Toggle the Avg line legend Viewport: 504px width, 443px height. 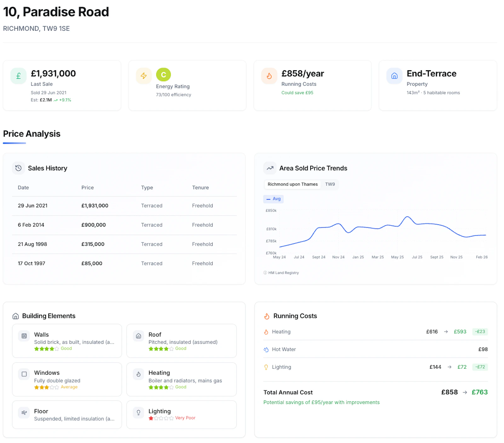[x=273, y=199]
